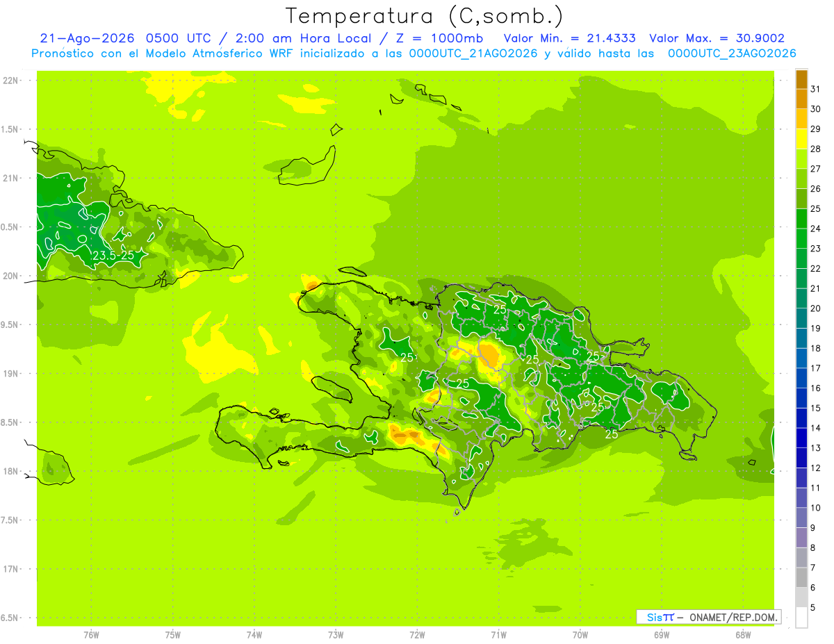Click the latitude label '18N'
834x644 pixels.
pyautogui.click(x=10, y=472)
